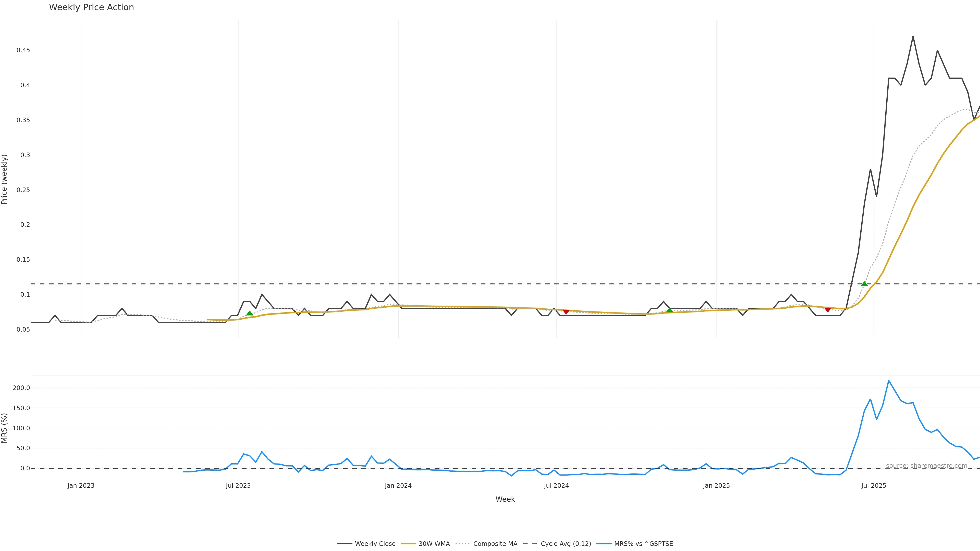The width and height of the screenshot is (980, 551).
Task: Click the red down triangle before Jul 2025
Action: pos(828,310)
